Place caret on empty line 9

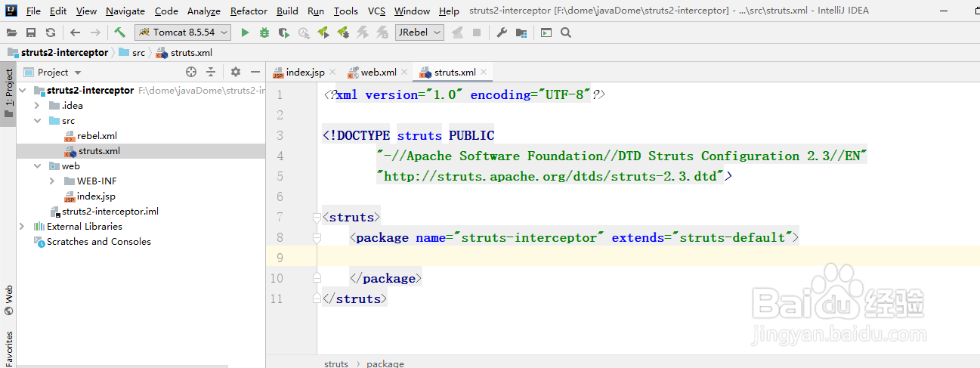click(x=650, y=258)
